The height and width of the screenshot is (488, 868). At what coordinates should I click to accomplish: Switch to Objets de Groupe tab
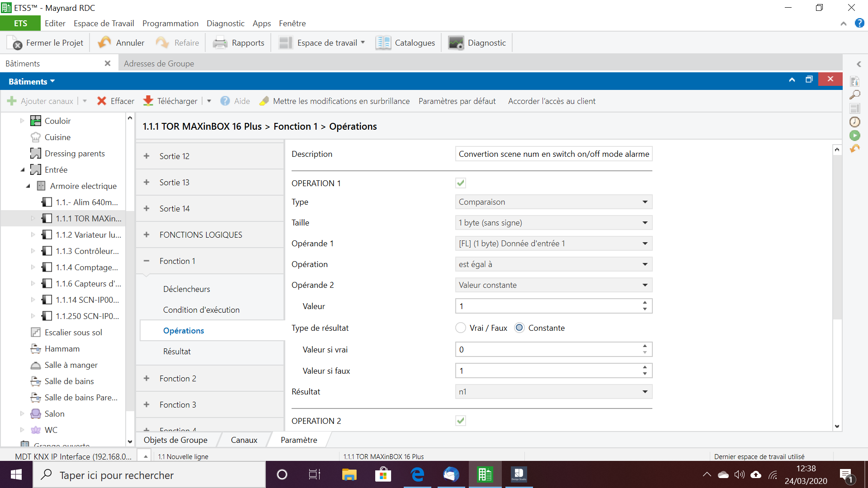click(x=175, y=440)
